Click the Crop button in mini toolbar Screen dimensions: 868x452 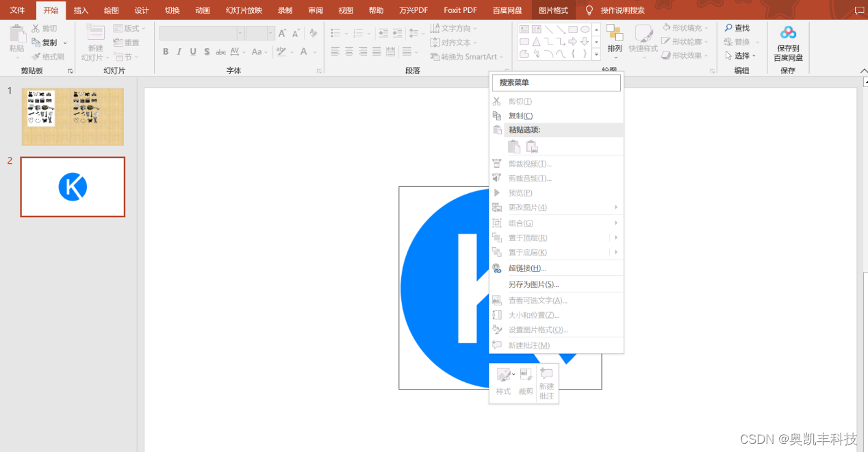tap(526, 381)
